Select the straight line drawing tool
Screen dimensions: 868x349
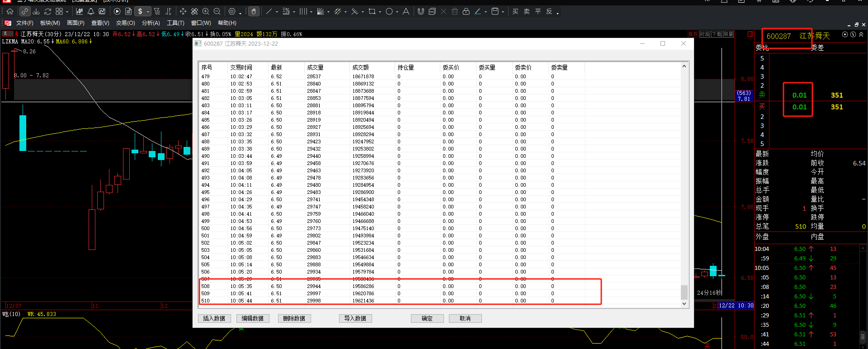[x=269, y=11]
